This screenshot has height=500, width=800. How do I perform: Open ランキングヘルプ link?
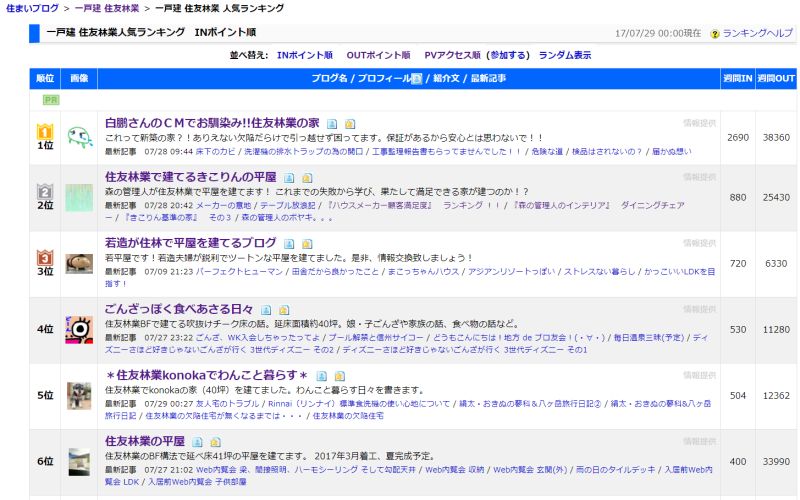[x=758, y=34]
